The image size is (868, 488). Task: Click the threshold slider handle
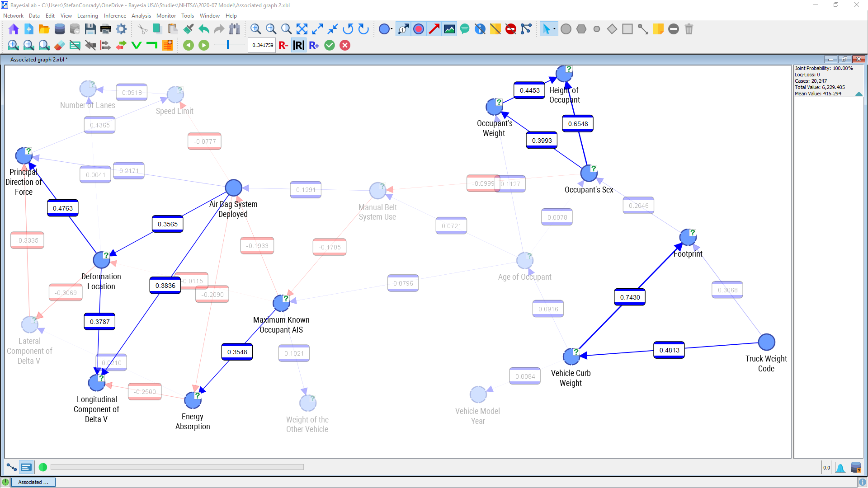(x=228, y=45)
